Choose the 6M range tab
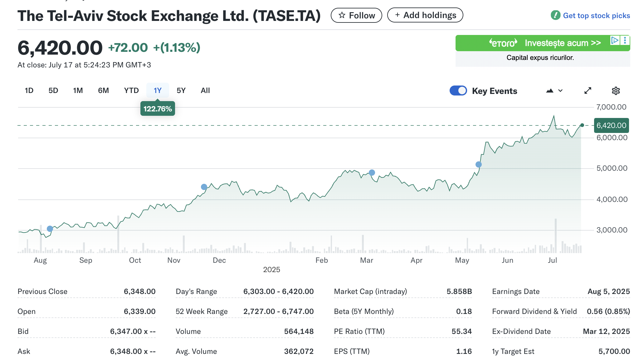The height and width of the screenshot is (362, 644). (103, 90)
